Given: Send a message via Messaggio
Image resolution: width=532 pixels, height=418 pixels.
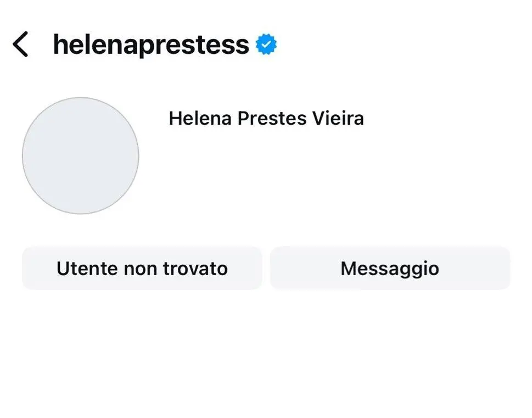Looking at the screenshot, I should tap(390, 268).
